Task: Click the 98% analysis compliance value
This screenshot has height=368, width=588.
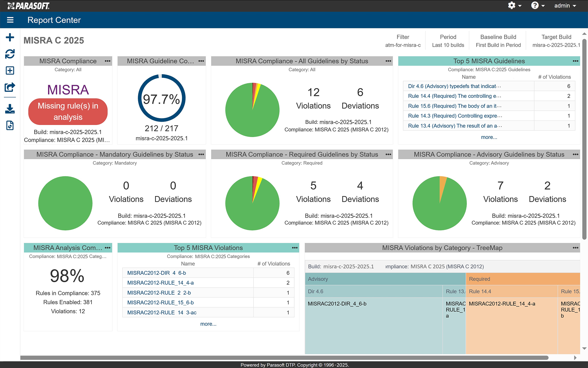Action: click(x=67, y=276)
